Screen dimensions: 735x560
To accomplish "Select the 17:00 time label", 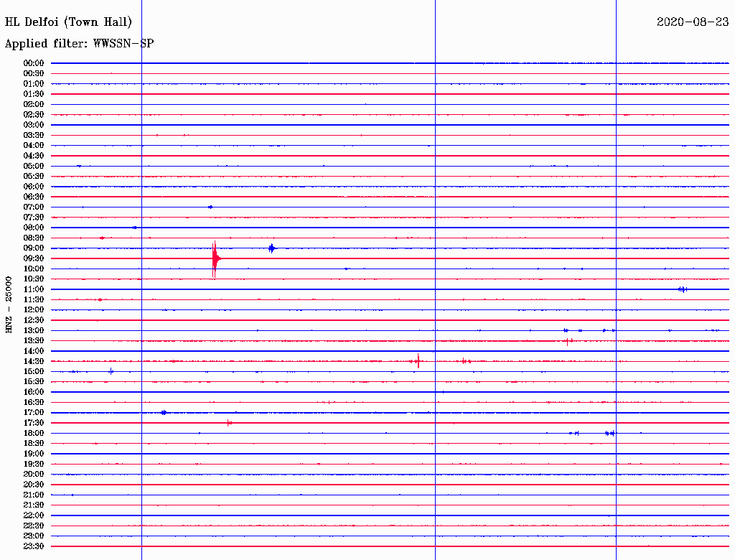I will point(34,412).
